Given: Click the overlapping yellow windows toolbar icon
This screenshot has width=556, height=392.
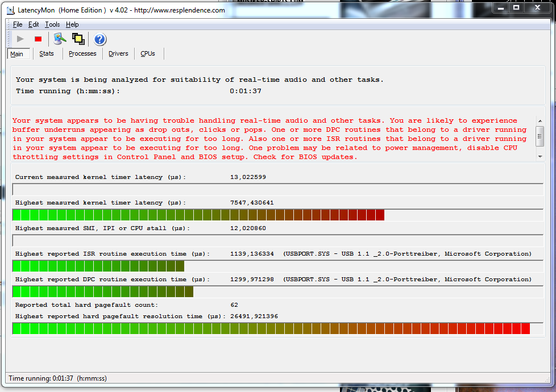Looking at the screenshot, I should (x=78, y=39).
